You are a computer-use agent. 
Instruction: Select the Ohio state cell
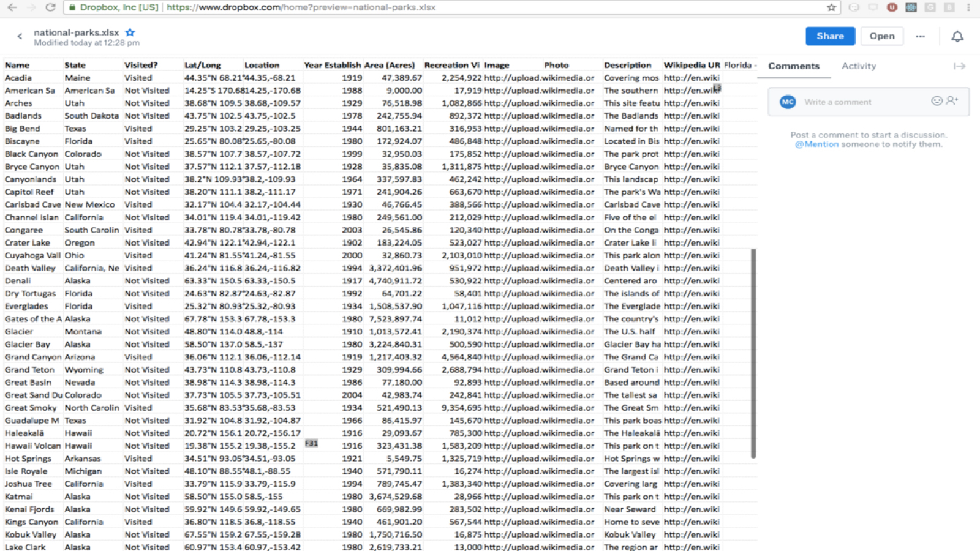75,255
